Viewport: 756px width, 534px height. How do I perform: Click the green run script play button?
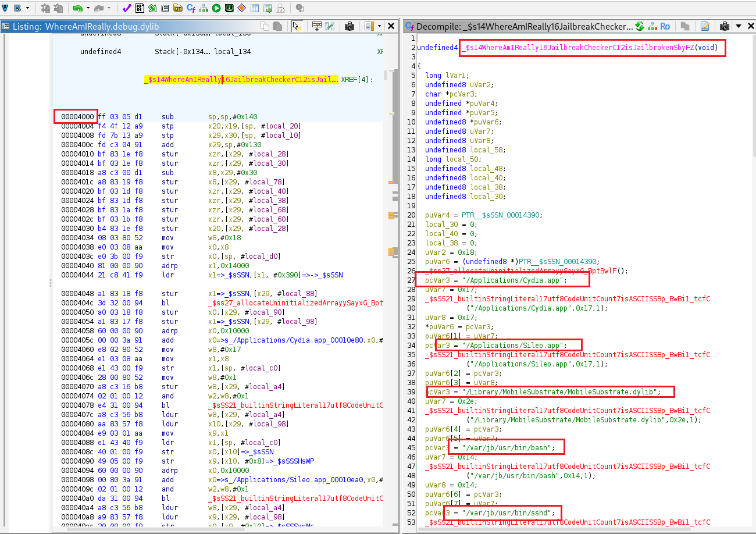point(216,8)
